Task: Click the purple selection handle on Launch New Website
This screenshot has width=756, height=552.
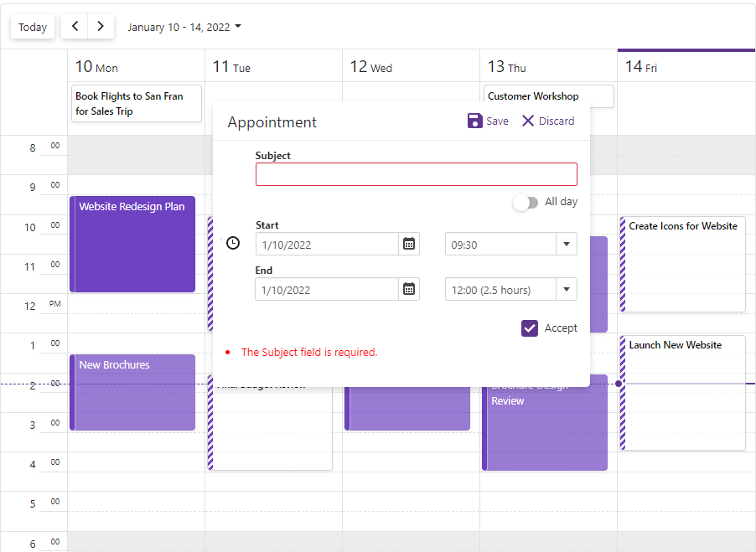Action: (x=618, y=384)
